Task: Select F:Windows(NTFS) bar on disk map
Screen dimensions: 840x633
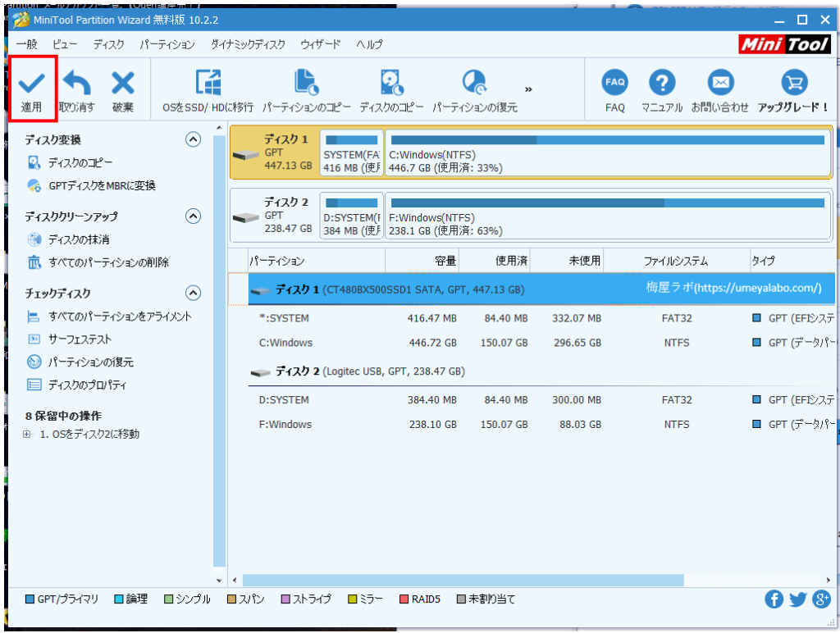Action: click(x=608, y=216)
